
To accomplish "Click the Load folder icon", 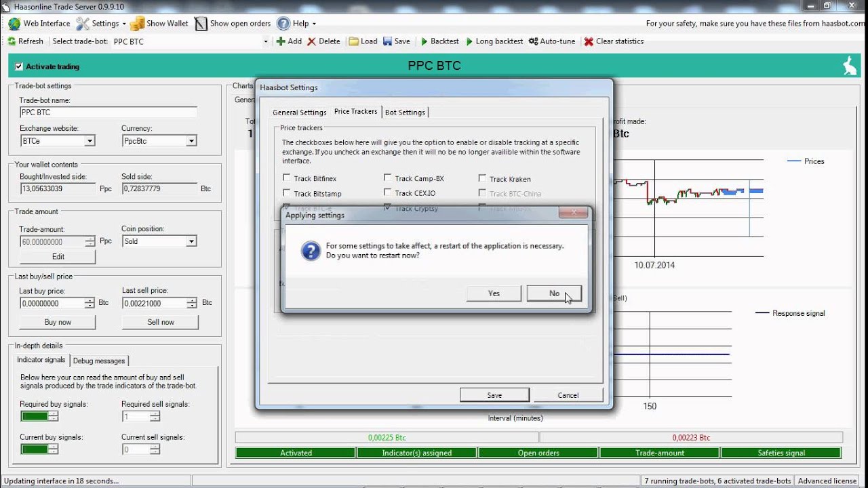I will [x=353, y=41].
